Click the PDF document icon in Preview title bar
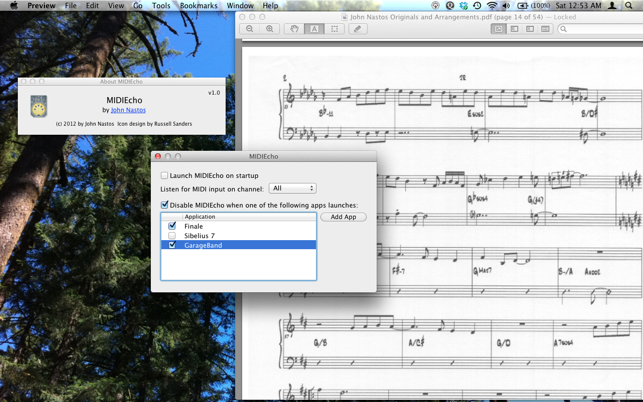Viewport: 643px width, 402px height. point(344,17)
